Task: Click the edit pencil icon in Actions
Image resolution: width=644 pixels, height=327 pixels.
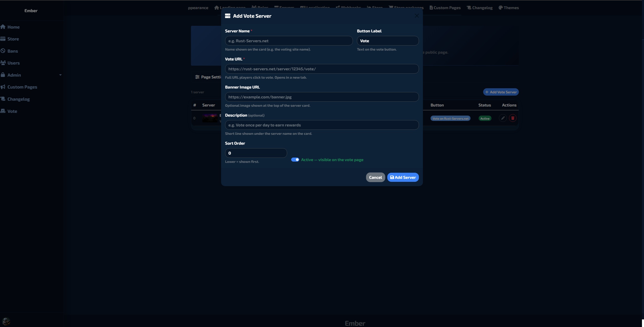Action: (x=503, y=118)
